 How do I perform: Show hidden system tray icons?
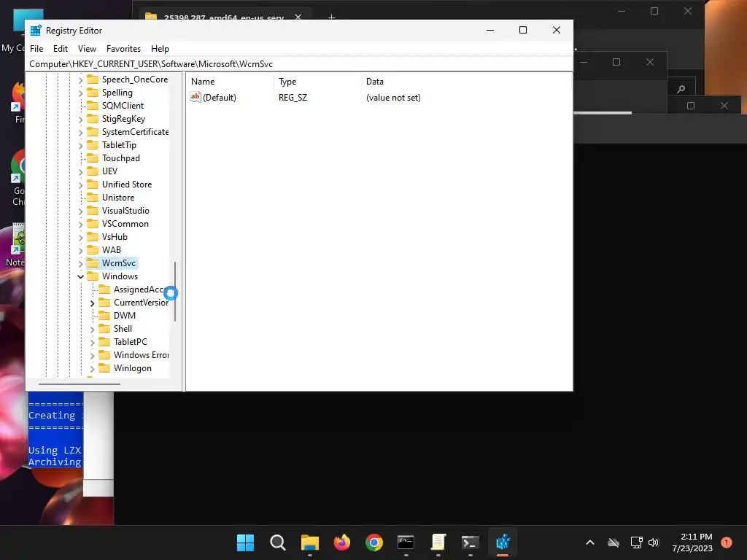click(589, 542)
